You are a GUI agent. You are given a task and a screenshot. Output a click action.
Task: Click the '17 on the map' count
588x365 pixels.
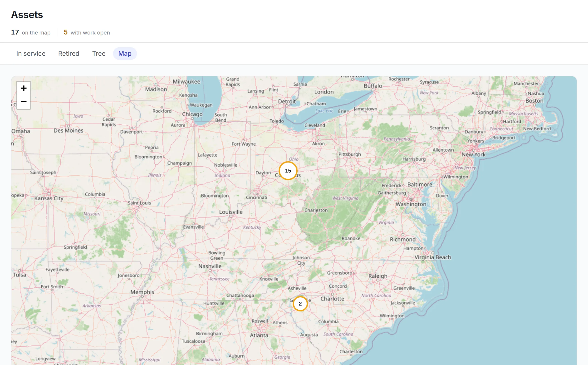(31, 32)
